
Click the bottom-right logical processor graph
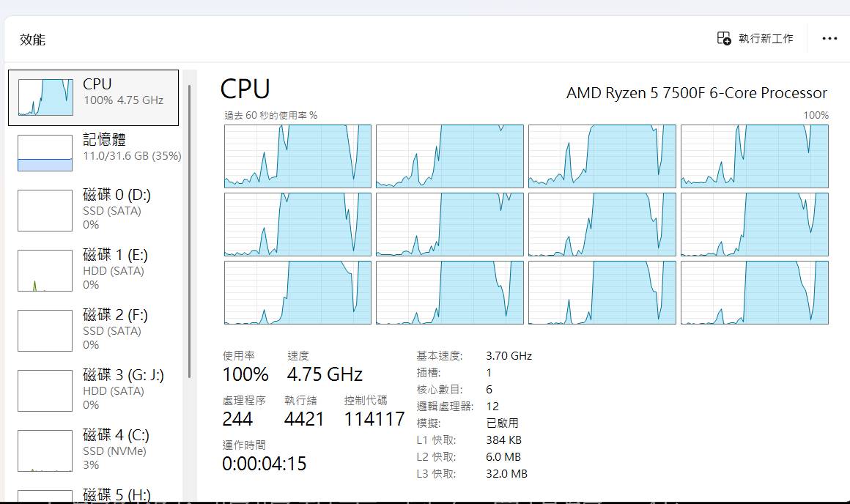[x=755, y=292]
